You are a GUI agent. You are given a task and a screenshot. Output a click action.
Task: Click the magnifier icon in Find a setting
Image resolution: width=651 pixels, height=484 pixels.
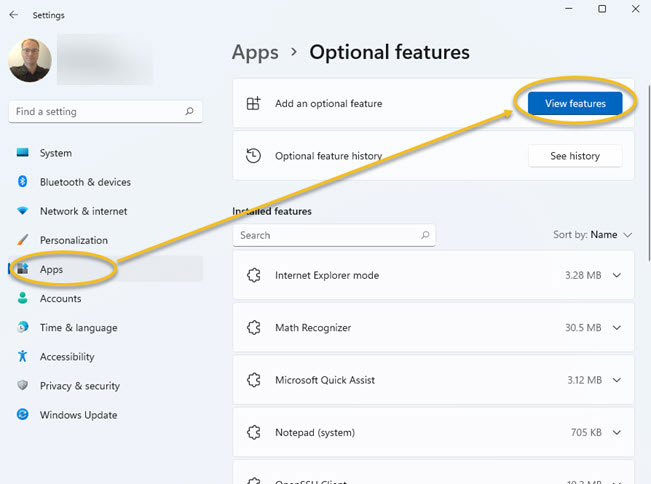(189, 111)
